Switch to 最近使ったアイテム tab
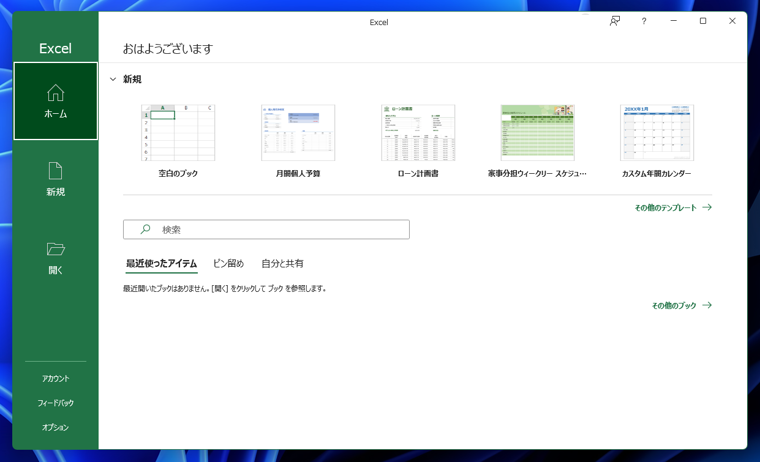Viewport: 760px width, 462px height. (161, 264)
